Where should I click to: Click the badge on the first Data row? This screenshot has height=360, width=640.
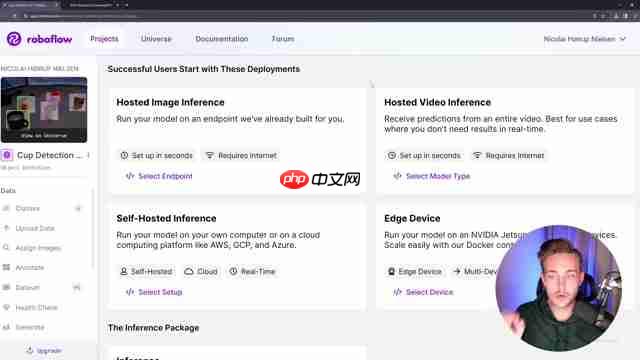point(78,208)
